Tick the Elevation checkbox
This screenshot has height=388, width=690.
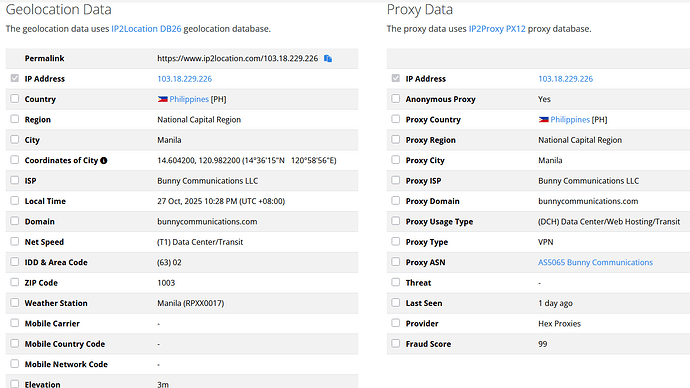coord(15,384)
